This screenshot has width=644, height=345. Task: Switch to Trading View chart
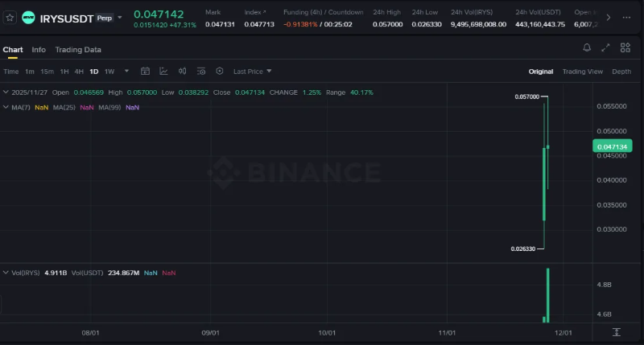click(582, 72)
